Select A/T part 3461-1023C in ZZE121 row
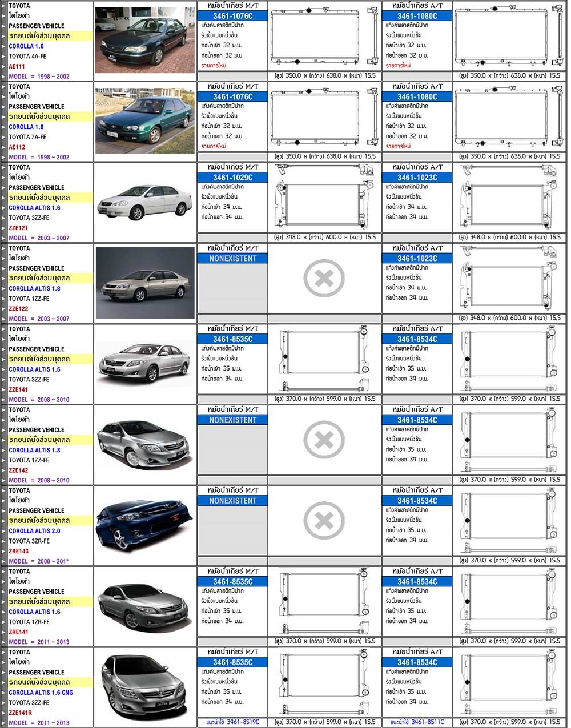Image resolution: width=571 pixels, height=728 pixels. 417,178
